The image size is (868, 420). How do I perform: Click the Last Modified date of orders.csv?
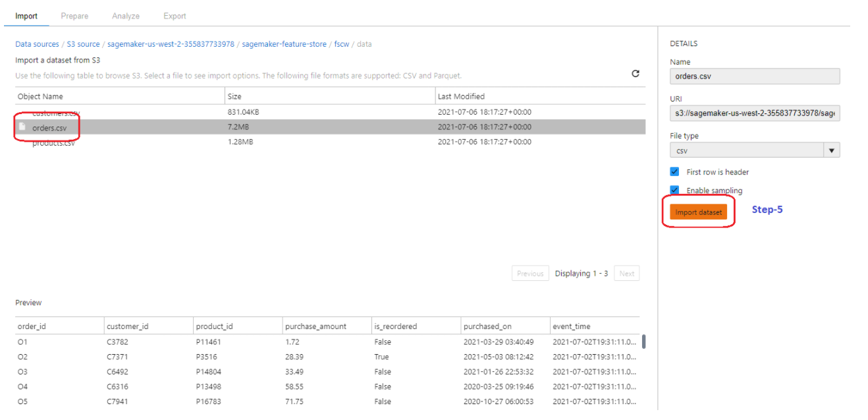(x=485, y=127)
